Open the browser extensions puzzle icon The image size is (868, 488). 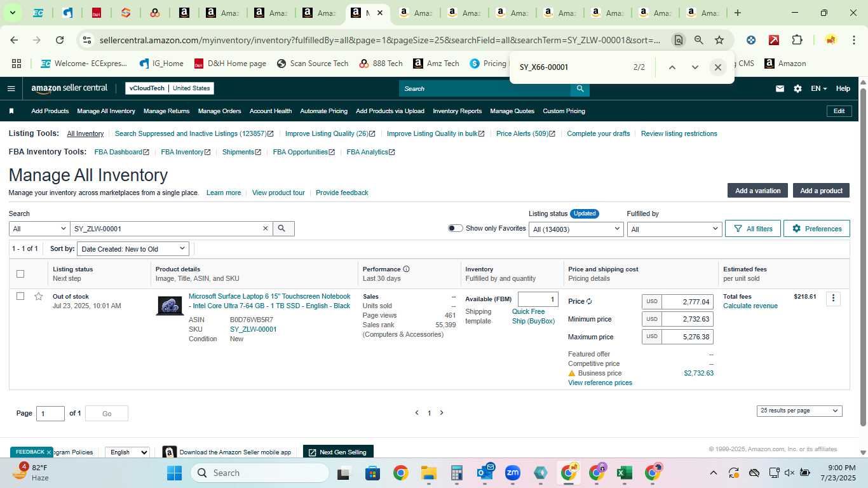point(797,40)
